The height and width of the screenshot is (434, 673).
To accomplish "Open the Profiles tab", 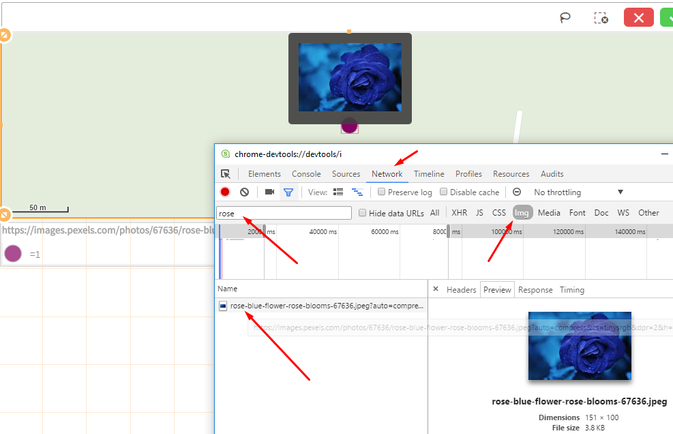I will 469,174.
